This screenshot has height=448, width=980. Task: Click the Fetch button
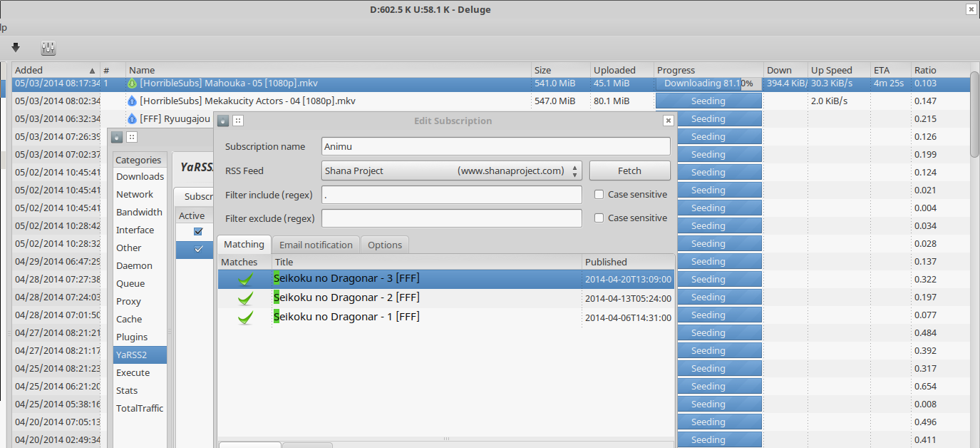(x=629, y=170)
